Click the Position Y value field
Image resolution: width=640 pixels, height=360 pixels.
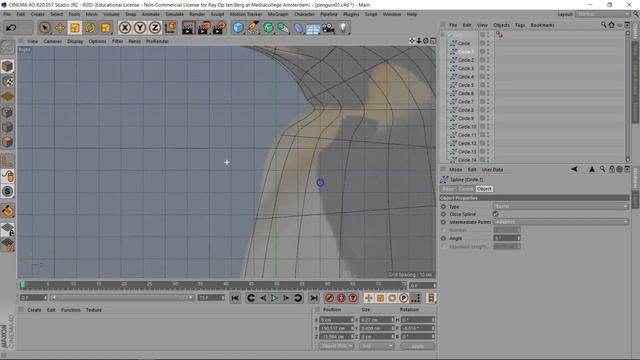(x=337, y=328)
